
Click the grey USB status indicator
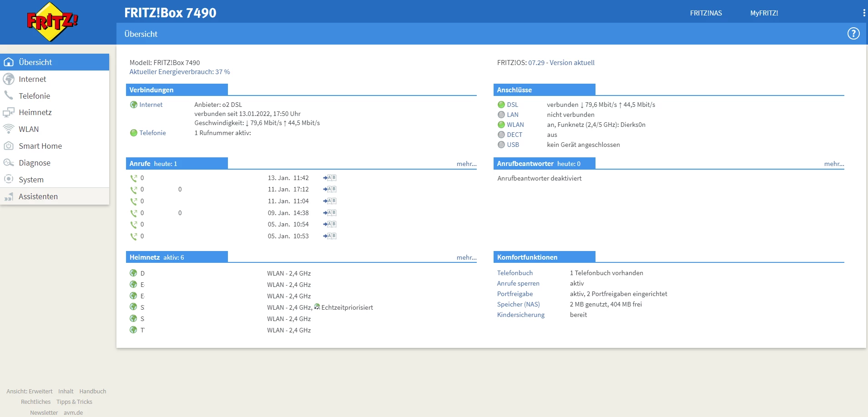tap(501, 145)
